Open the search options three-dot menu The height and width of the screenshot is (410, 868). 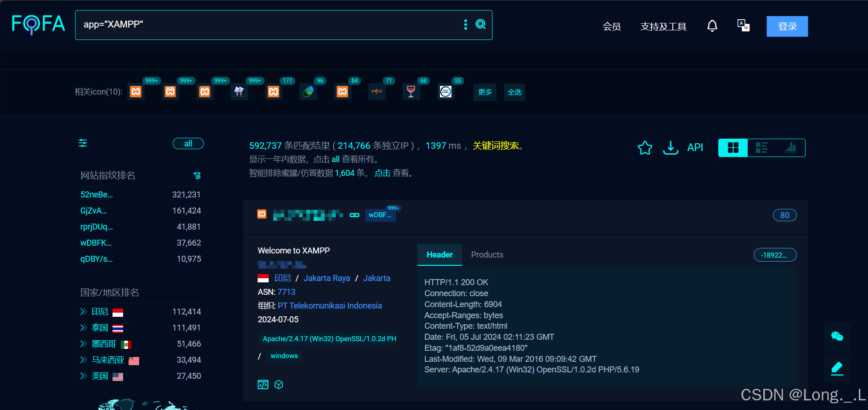coord(466,24)
